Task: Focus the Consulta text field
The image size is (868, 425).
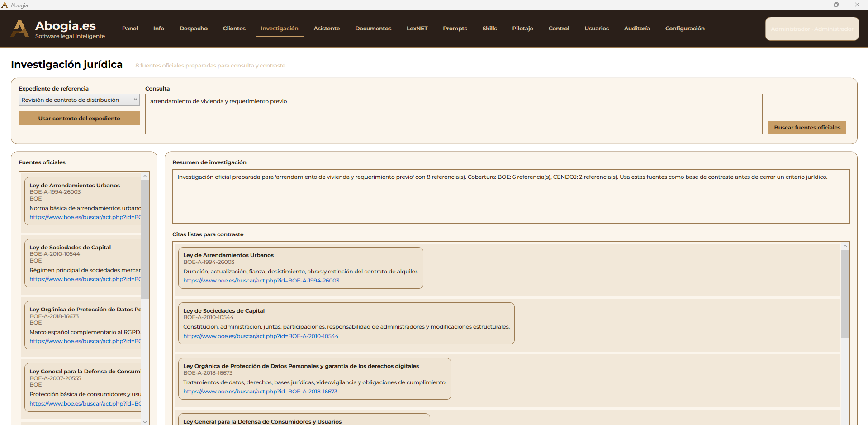Action: coord(453,114)
